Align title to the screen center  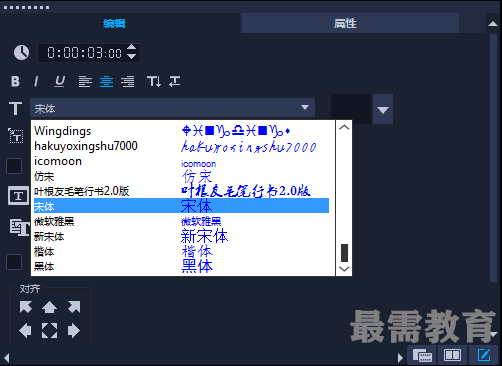[x=49, y=331]
